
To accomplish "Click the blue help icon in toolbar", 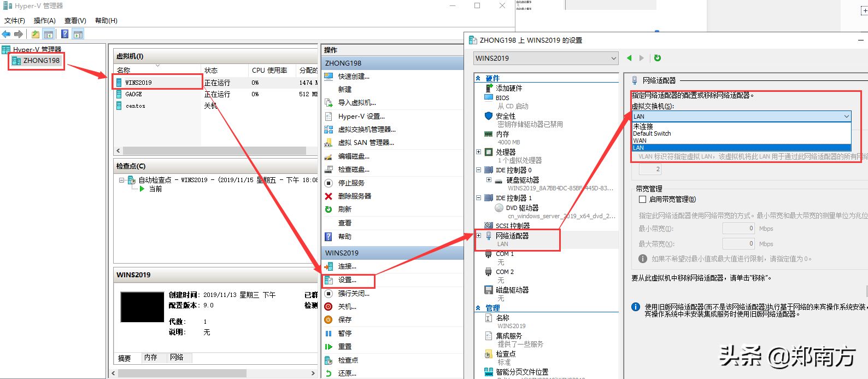I will coord(64,34).
